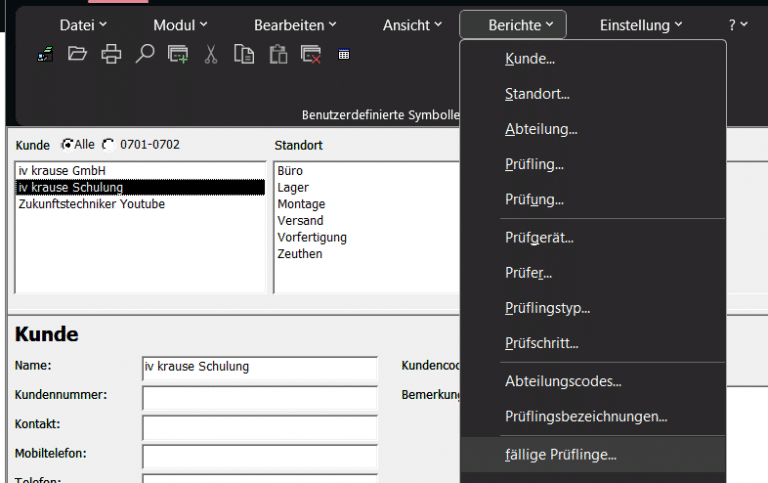768x483 pixels.
Task: Click the small calendar grid icon
Action: tap(344, 54)
